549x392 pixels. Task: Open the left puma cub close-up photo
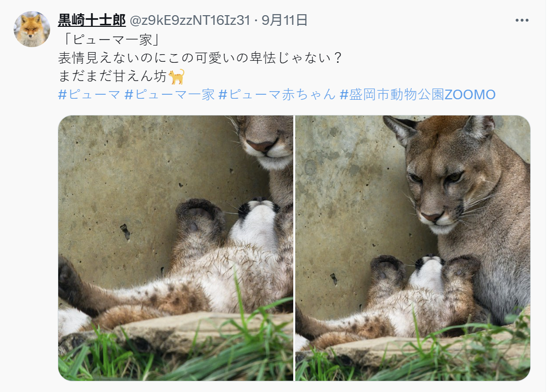[x=176, y=248]
